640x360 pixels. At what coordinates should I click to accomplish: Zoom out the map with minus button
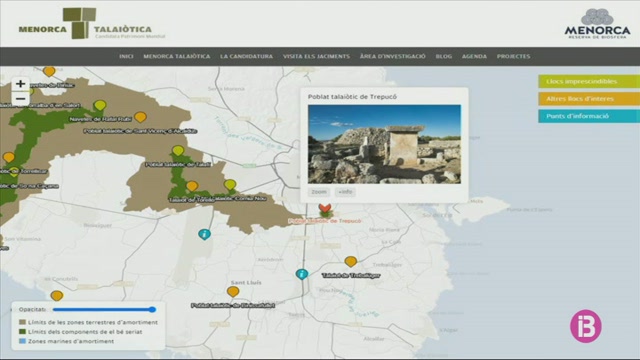pyautogui.click(x=20, y=99)
